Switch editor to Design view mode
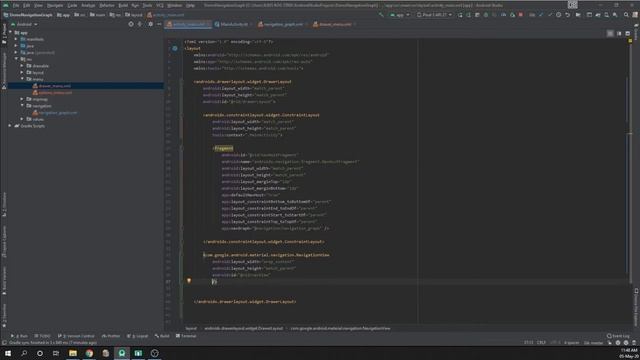Screen dimensions: 640x360 pos(628,33)
